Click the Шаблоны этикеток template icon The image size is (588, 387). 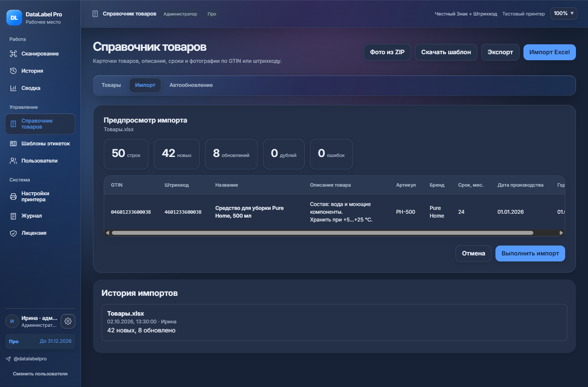(13, 144)
